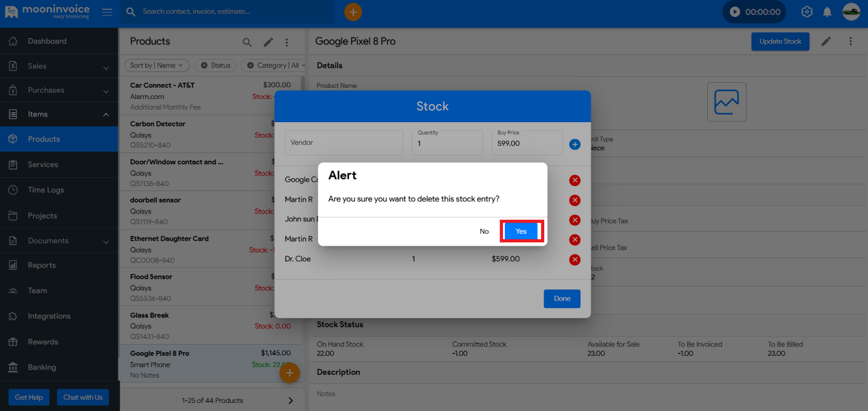The width and height of the screenshot is (868, 411).
Task: Open three-dot menu beside Update Stock
Action: (x=850, y=41)
